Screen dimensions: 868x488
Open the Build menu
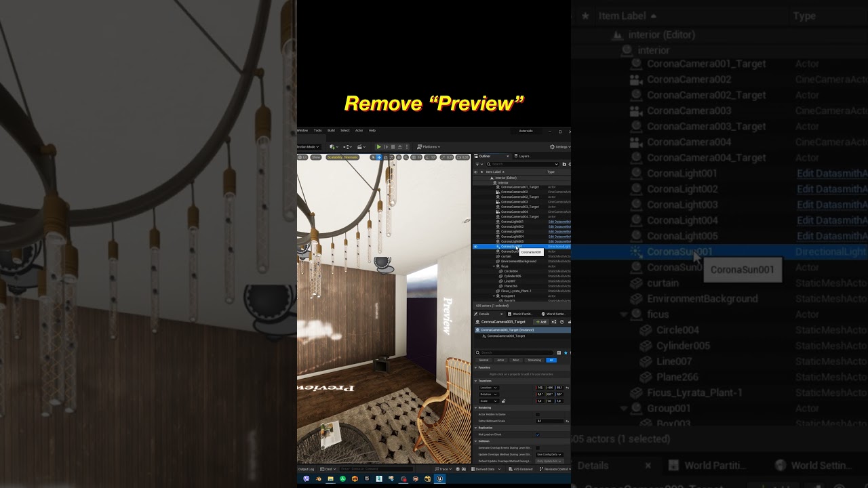331,130
